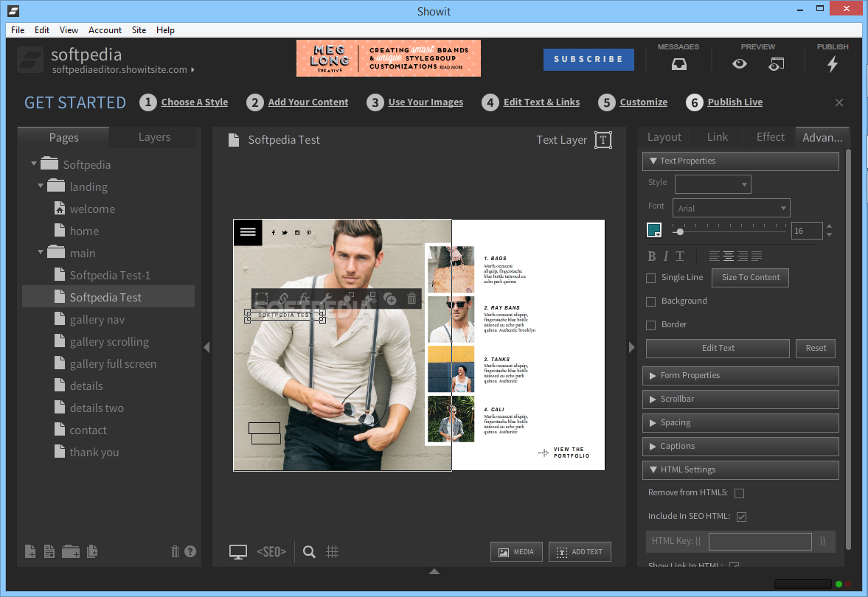The height and width of the screenshot is (597, 868).
Task: Switch to the Layout tab
Action: [x=664, y=137]
